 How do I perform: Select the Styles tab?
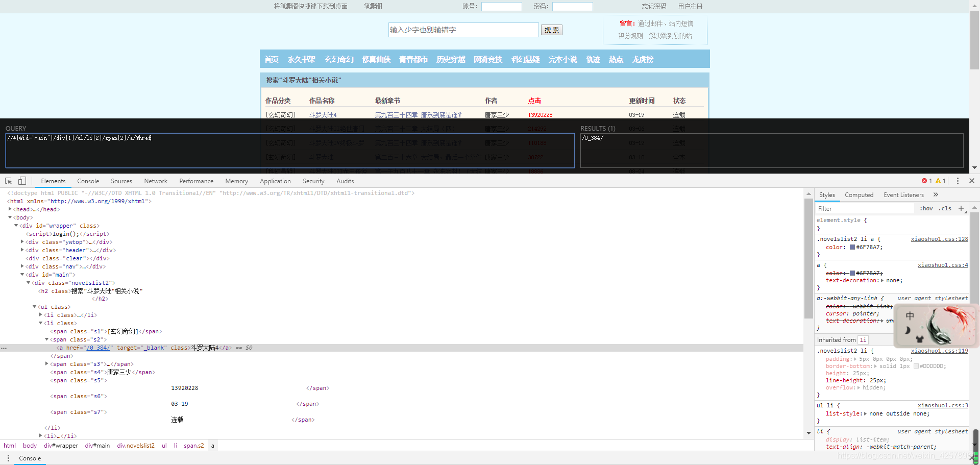(x=827, y=195)
